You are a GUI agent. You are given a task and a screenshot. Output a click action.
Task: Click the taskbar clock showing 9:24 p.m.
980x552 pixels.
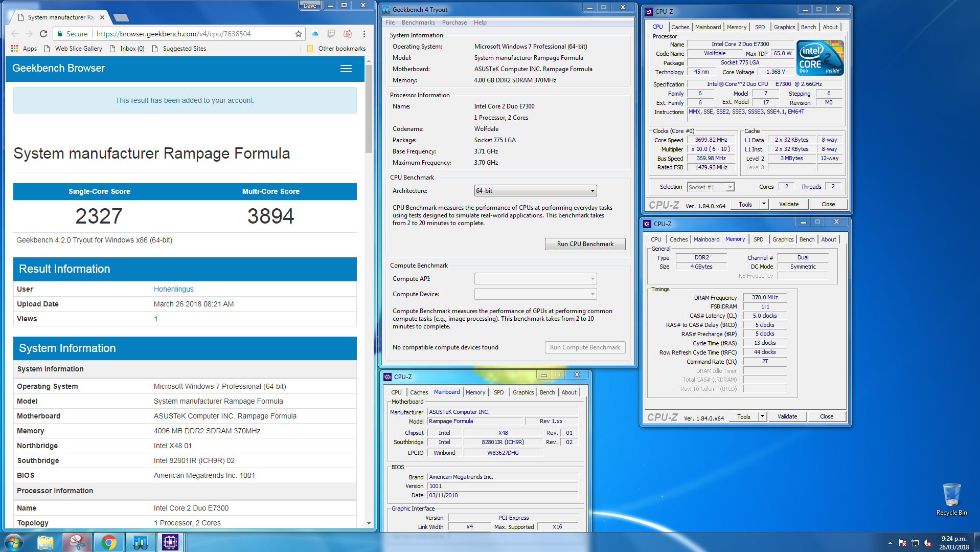pyautogui.click(x=954, y=543)
